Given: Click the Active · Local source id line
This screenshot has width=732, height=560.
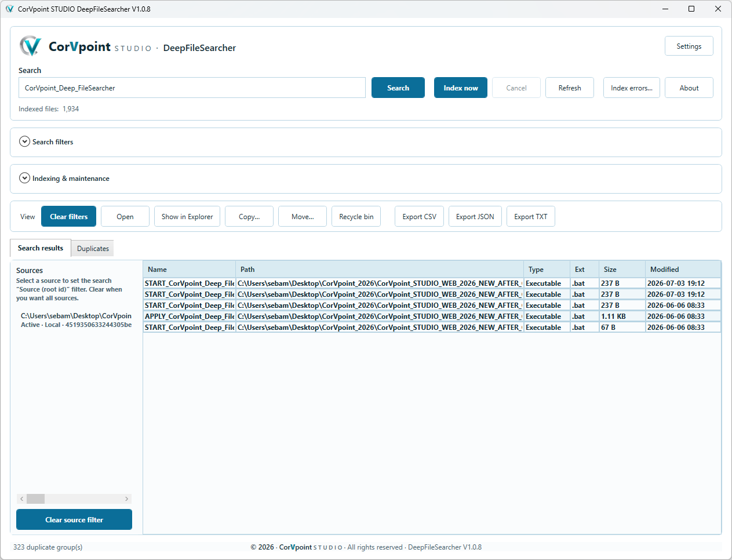Looking at the screenshot, I should point(76,325).
